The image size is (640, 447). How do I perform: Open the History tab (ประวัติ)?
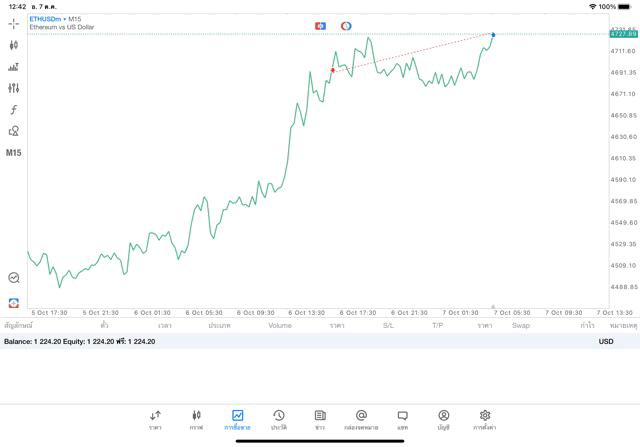click(x=278, y=419)
